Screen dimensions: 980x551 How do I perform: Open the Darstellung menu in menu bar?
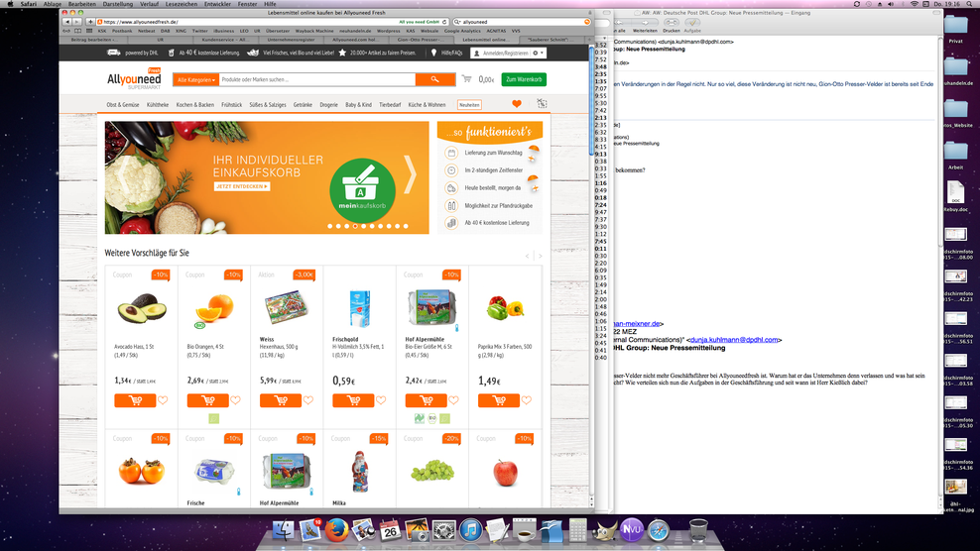pos(117,4)
